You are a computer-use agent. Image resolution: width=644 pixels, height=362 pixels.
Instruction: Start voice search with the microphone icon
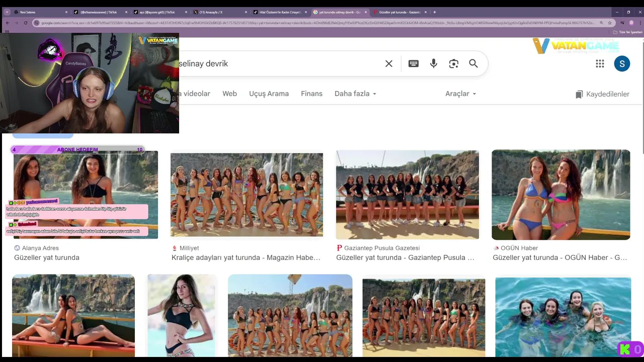coord(434,63)
